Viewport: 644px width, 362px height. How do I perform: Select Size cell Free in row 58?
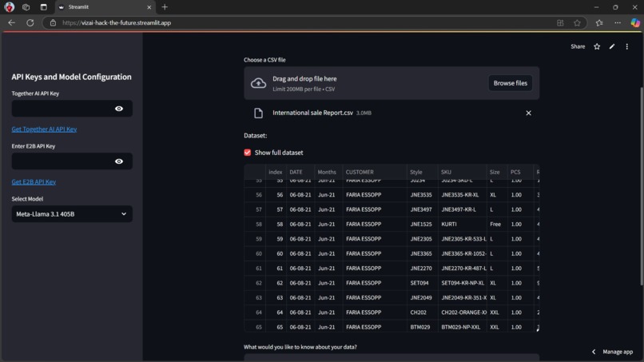point(497,225)
